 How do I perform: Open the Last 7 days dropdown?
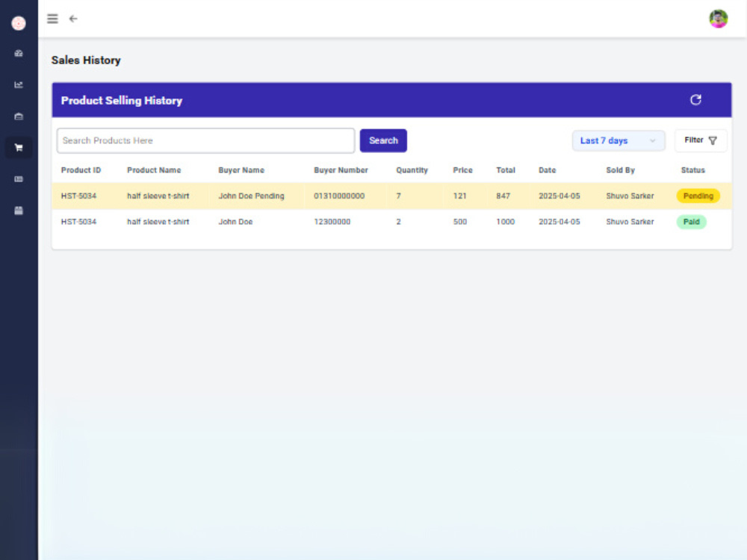619,140
